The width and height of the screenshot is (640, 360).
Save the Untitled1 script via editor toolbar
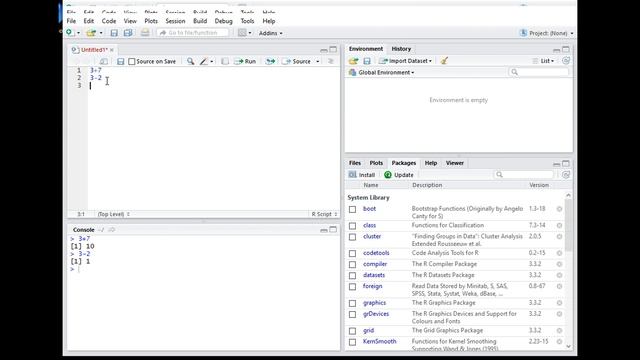click(120, 61)
